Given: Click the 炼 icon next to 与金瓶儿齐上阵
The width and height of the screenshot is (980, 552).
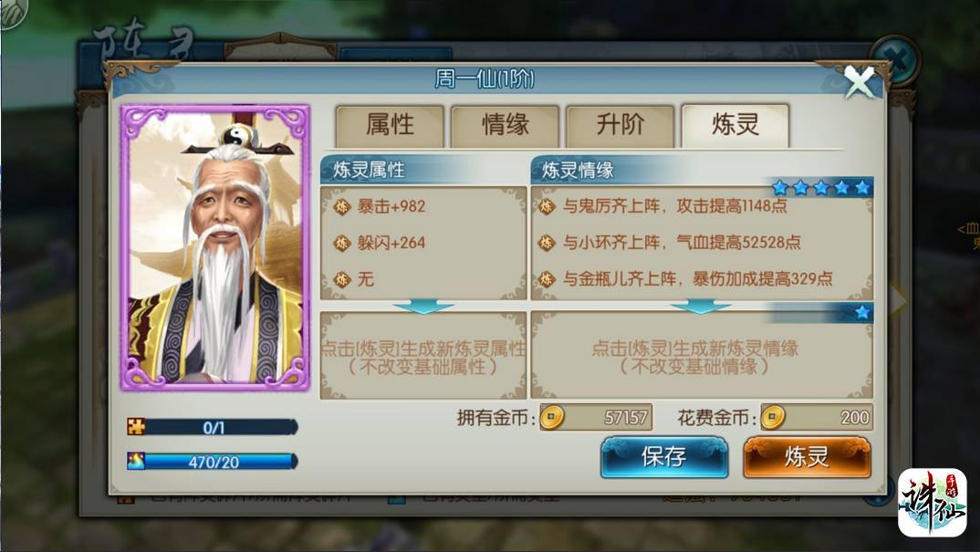Looking at the screenshot, I should (547, 279).
